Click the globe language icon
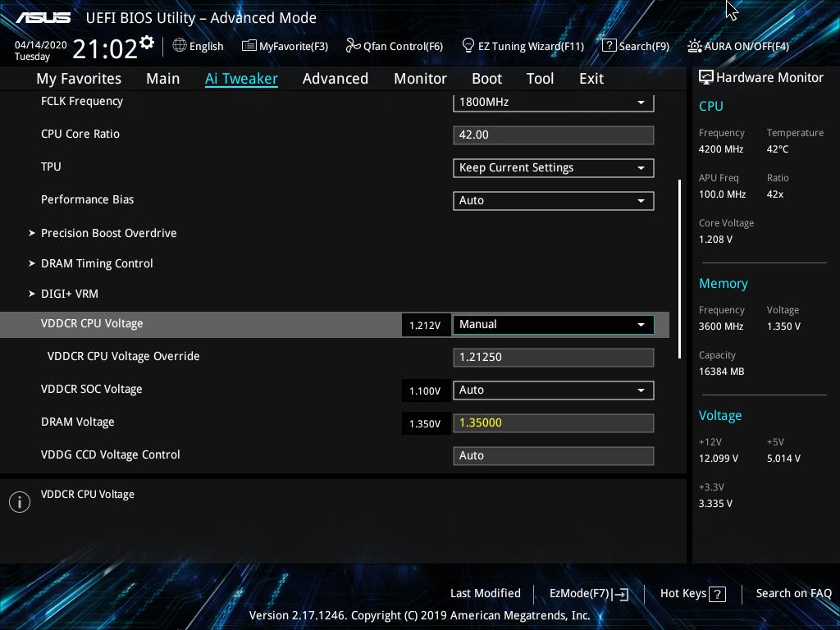The image size is (840, 630). [x=180, y=46]
